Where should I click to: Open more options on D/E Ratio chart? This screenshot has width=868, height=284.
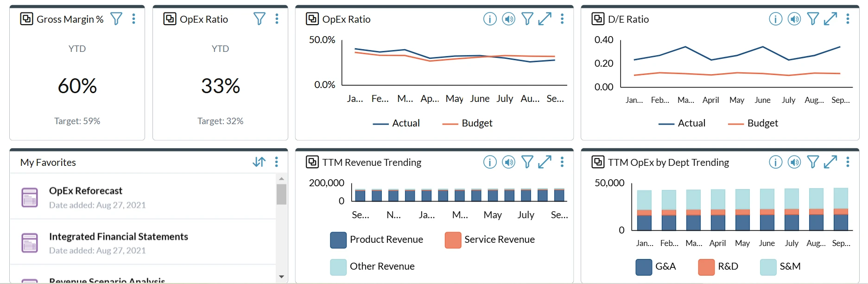tap(848, 19)
